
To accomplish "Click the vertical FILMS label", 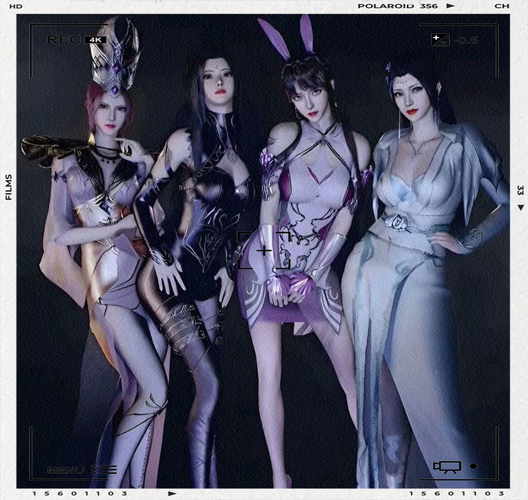I will pos(9,187).
